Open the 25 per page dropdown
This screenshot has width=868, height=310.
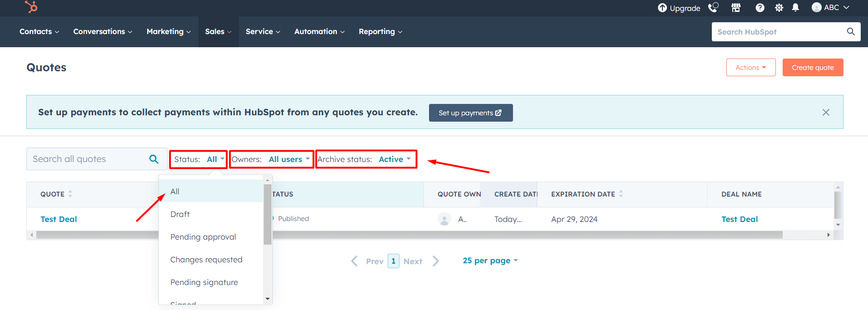click(490, 261)
